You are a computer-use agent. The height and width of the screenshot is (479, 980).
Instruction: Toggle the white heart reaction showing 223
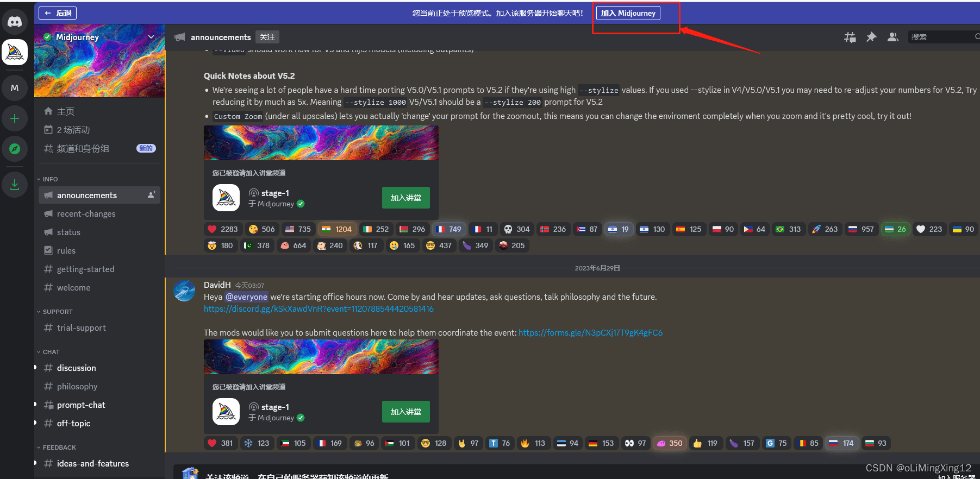click(929, 229)
